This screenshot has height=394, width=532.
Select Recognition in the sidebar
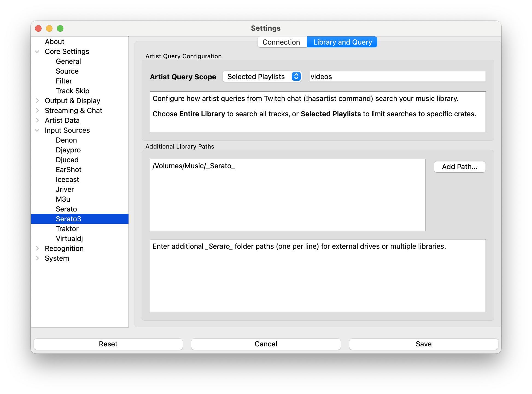coord(64,248)
